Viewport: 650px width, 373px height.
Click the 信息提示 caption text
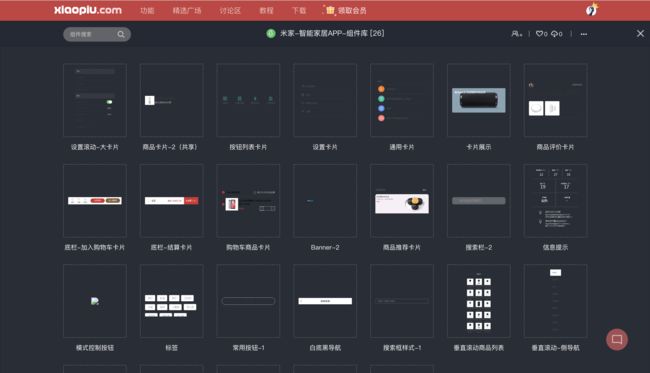[x=555, y=247]
